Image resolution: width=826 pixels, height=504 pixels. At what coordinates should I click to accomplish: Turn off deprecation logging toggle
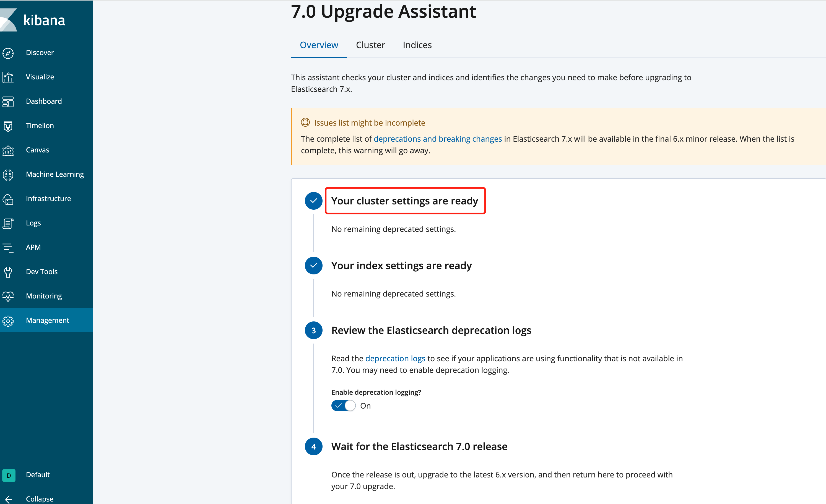point(343,406)
